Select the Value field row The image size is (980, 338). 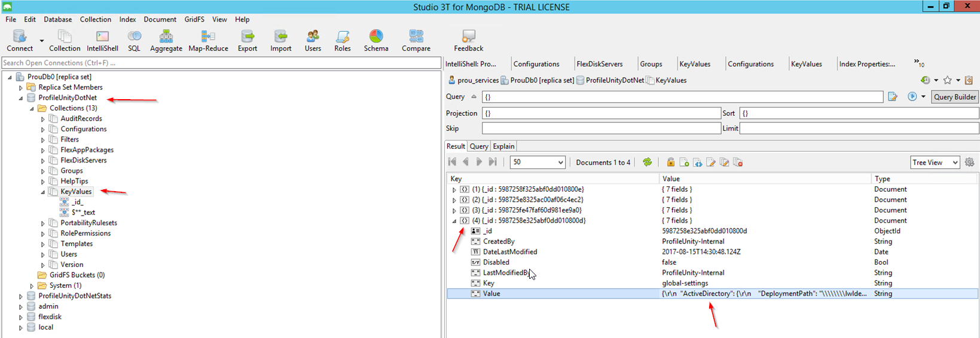click(x=491, y=294)
